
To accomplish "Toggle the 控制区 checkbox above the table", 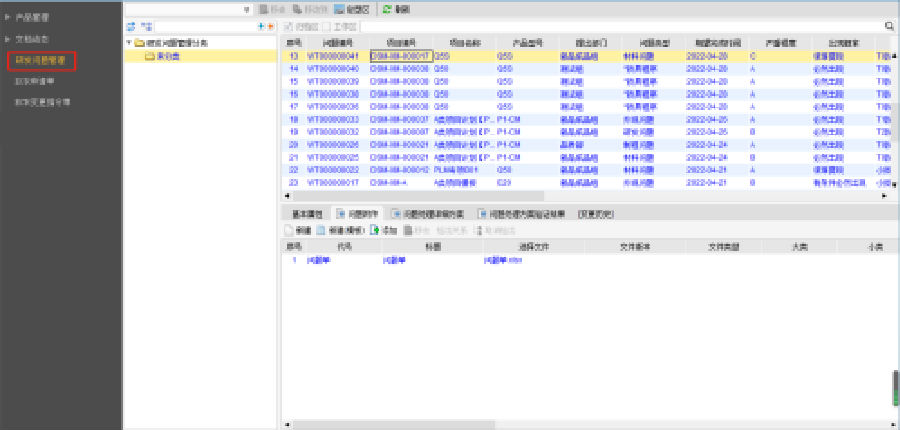I will coord(288,25).
